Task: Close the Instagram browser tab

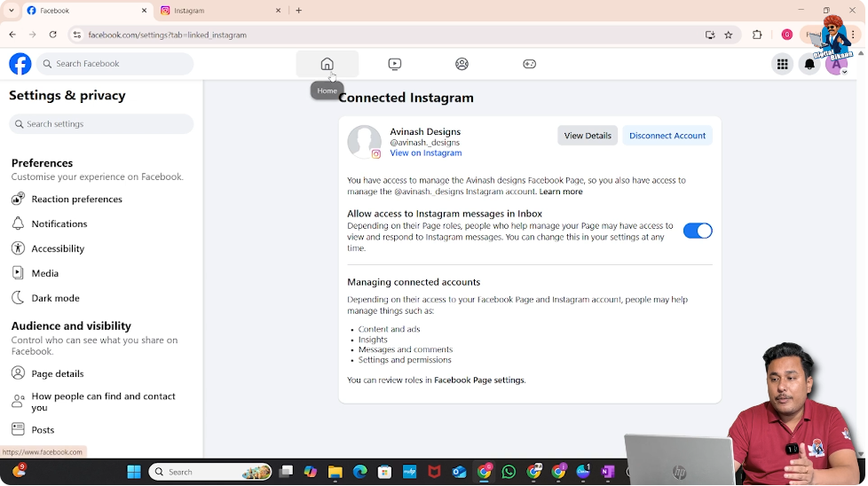Action: coord(278,11)
